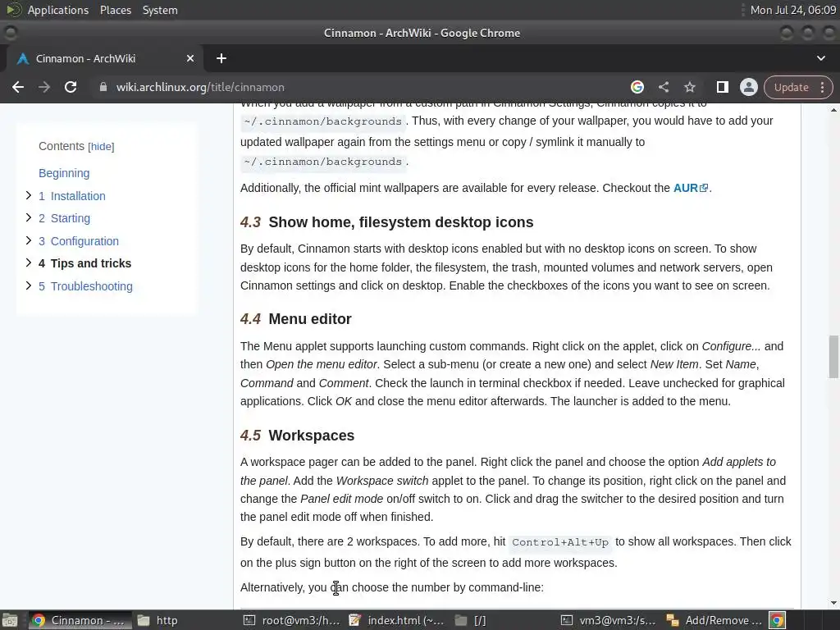Open [/] file manager taskbar window
Screen dimensions: 840x630
click(471, 620)
